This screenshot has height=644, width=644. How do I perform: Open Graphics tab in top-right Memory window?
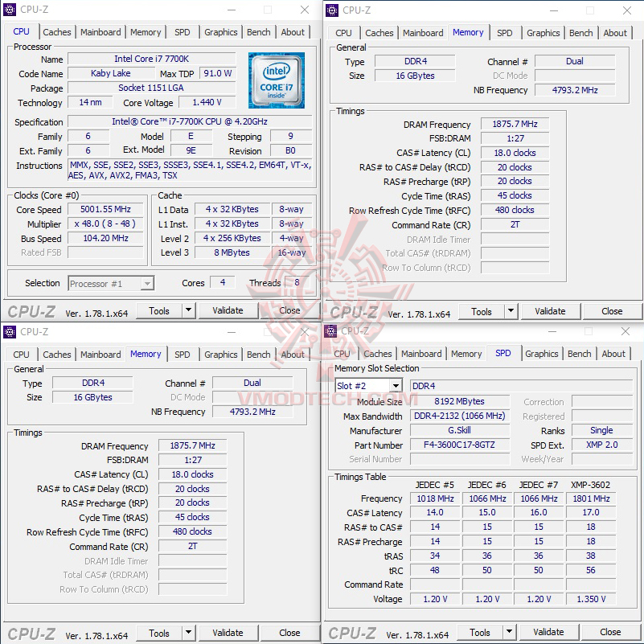point(543,33)
